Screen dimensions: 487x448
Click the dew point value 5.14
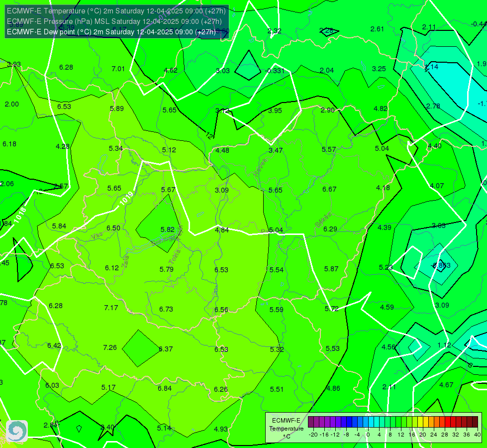(x=164, y=428)
